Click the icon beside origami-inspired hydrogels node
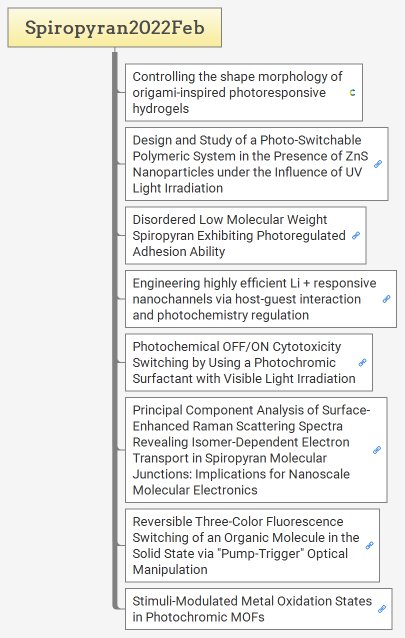This screenshot has width=405, height=638. coord(352,92)
